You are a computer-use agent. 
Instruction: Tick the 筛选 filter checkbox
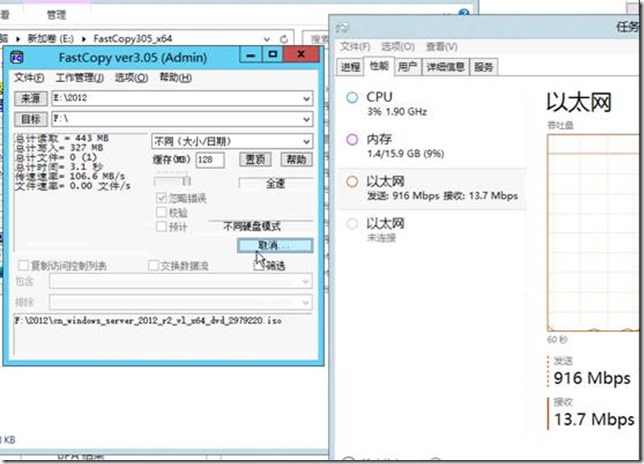click(x=259, y=266)
